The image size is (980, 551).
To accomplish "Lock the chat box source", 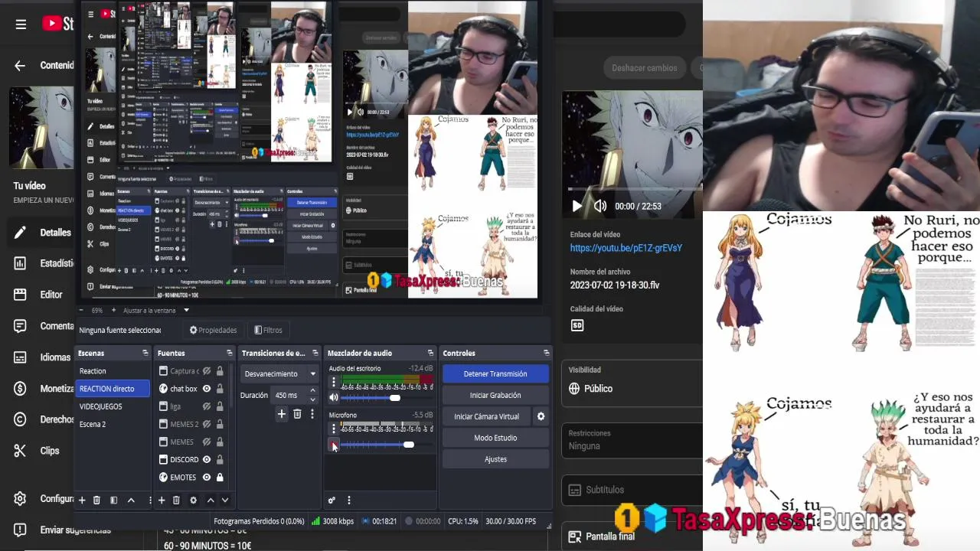I will tap(220, 389).
